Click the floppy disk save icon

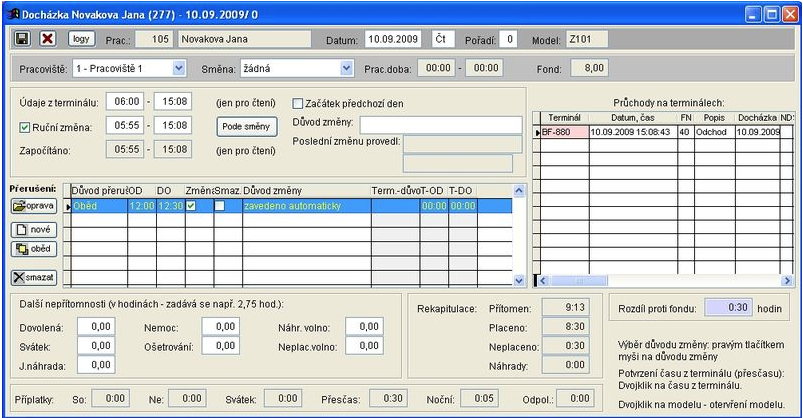22,38
